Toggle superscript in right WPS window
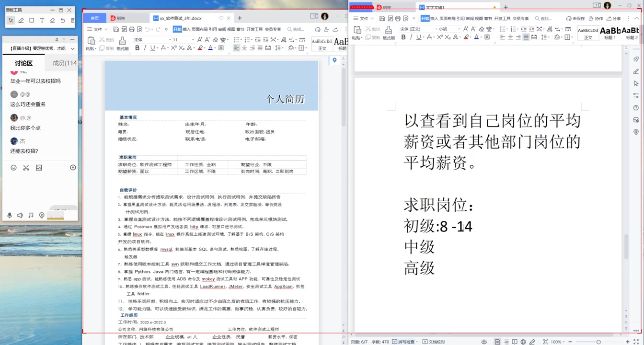The width and height of the screenshot is (644, 345). point(439,37)
